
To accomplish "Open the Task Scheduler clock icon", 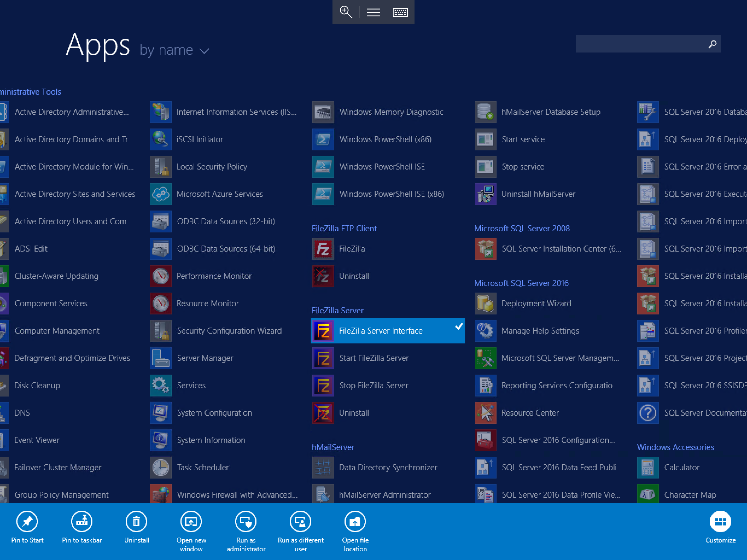I will [x=161, y=468].
